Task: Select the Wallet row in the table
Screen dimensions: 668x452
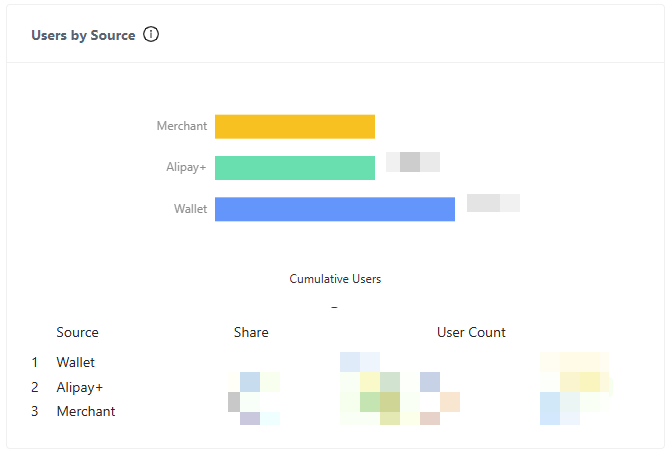Action: tap(76, 362)
